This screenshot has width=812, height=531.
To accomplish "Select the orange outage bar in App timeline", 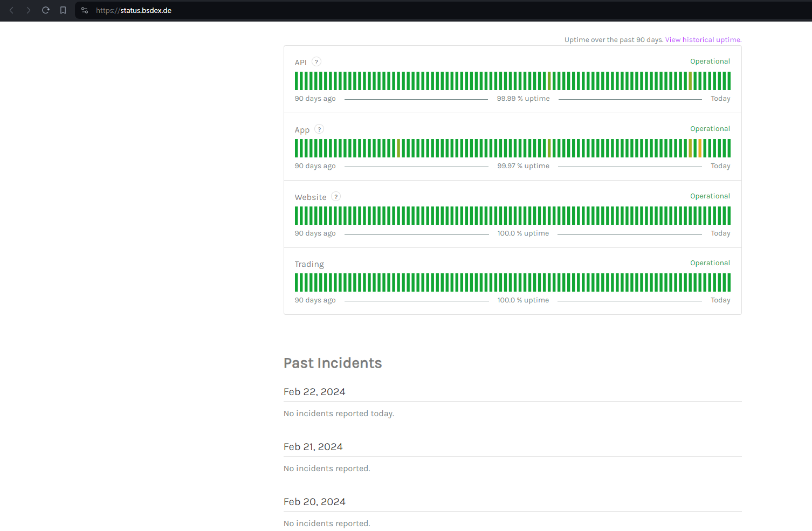I will coord(700,148).
